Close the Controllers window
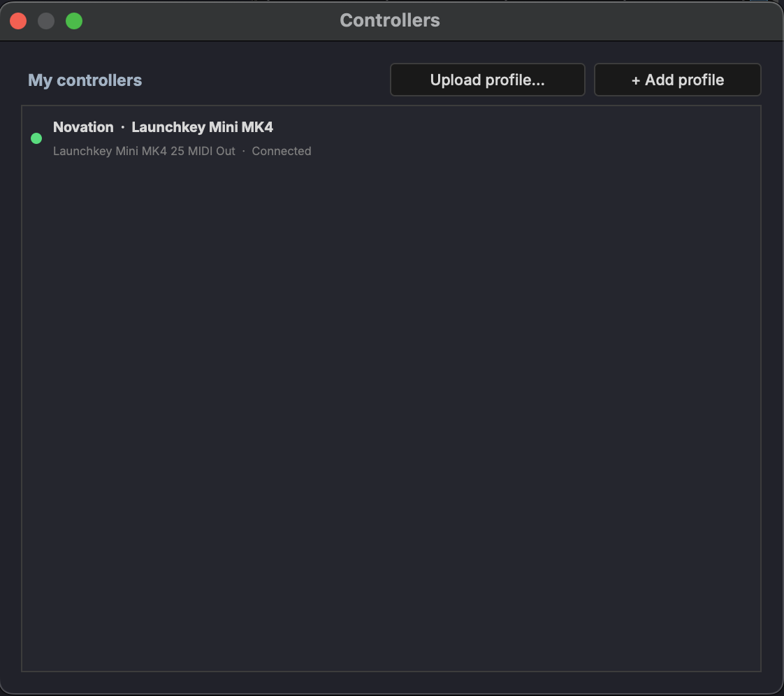784x696 pixels. coord(17,20)
